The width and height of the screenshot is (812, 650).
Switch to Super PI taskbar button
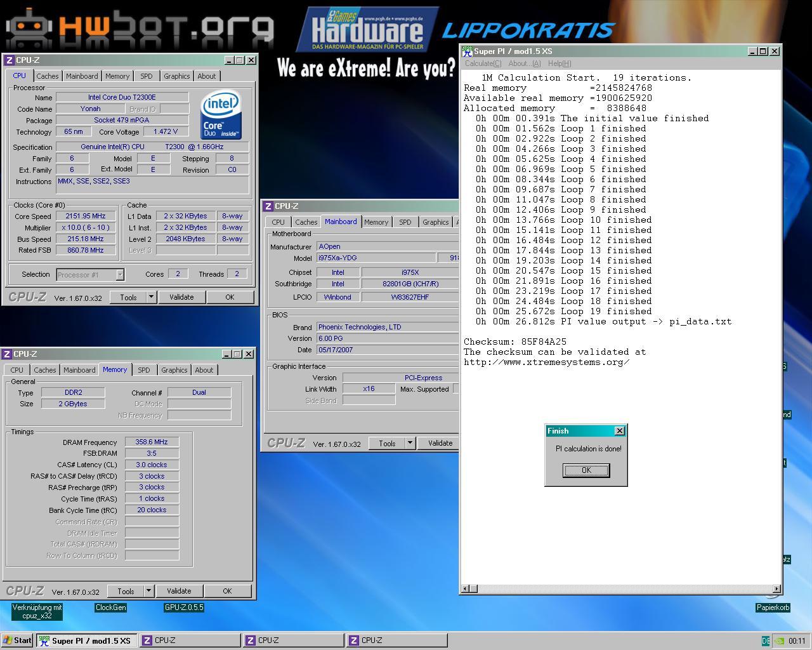point(87,640)
